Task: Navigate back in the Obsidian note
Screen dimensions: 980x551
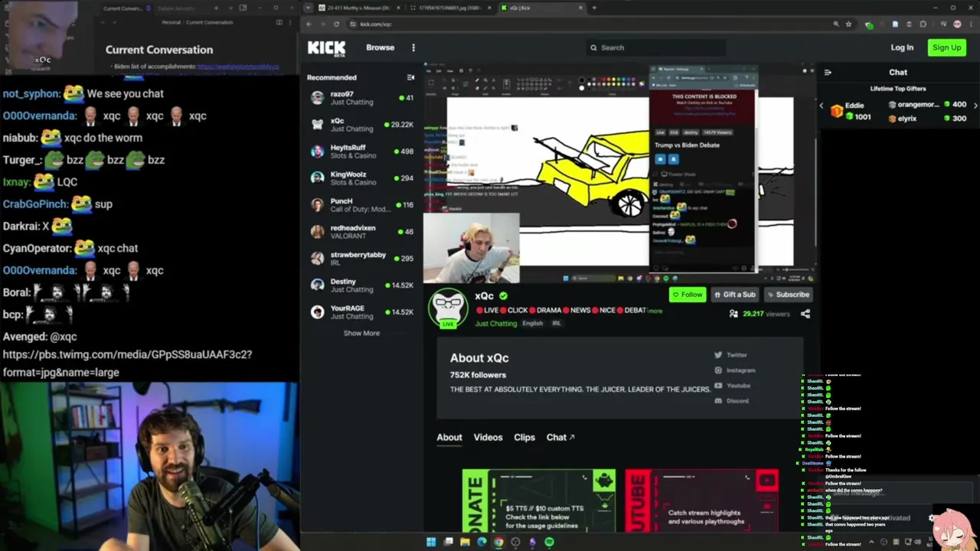Action: [103, 23]
